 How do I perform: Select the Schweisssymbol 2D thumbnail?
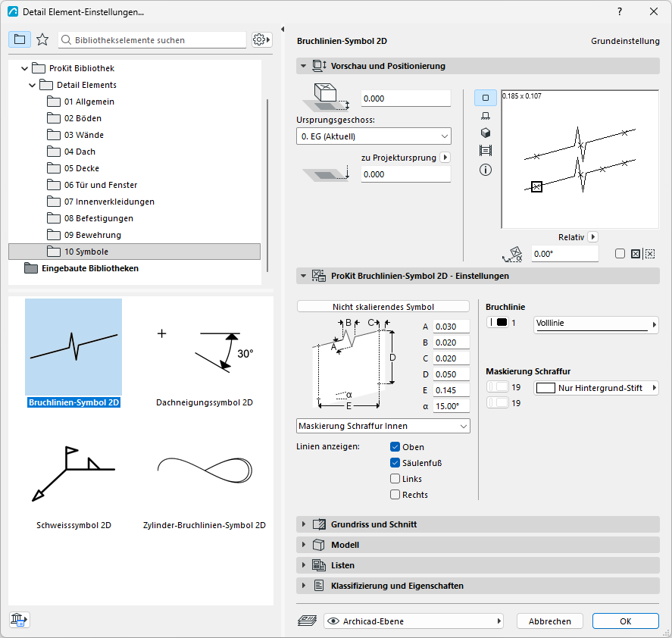point(73,476)
